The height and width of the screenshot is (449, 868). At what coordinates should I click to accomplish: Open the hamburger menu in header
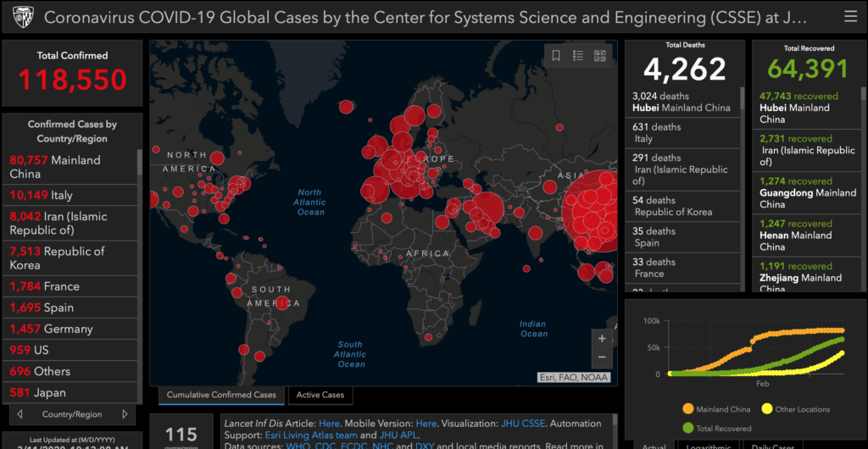tap(850, 17)
